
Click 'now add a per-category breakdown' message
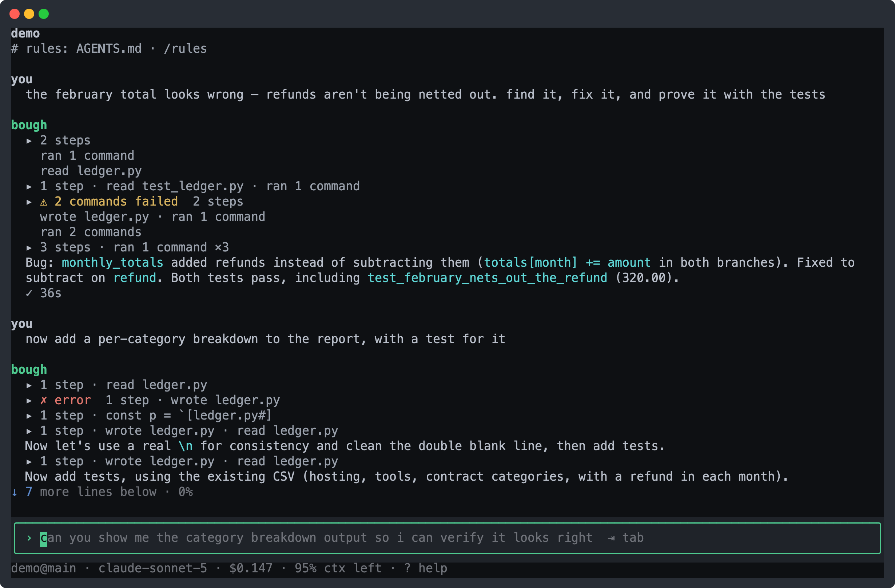pyautogui.click(x=266, y=339)
